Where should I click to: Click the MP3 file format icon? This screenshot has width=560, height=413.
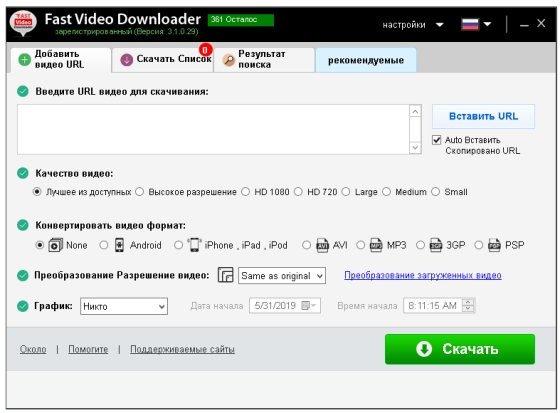click(376, 245)
